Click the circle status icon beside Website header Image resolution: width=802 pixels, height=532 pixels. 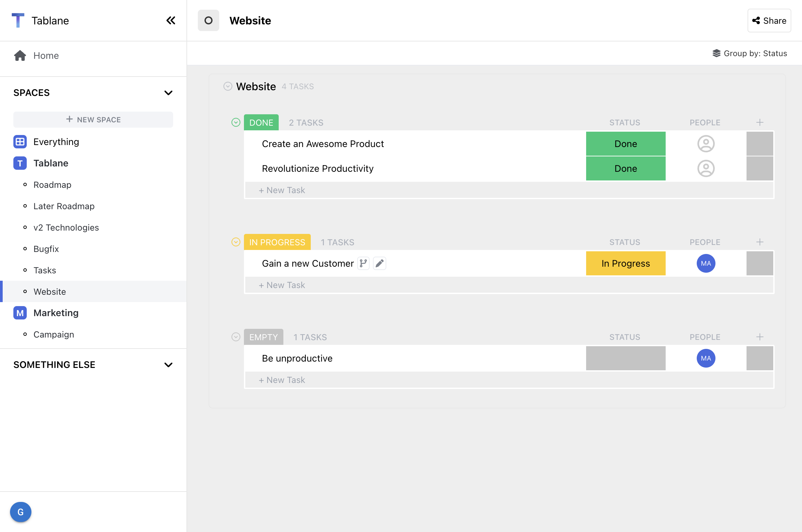[208, 20]
